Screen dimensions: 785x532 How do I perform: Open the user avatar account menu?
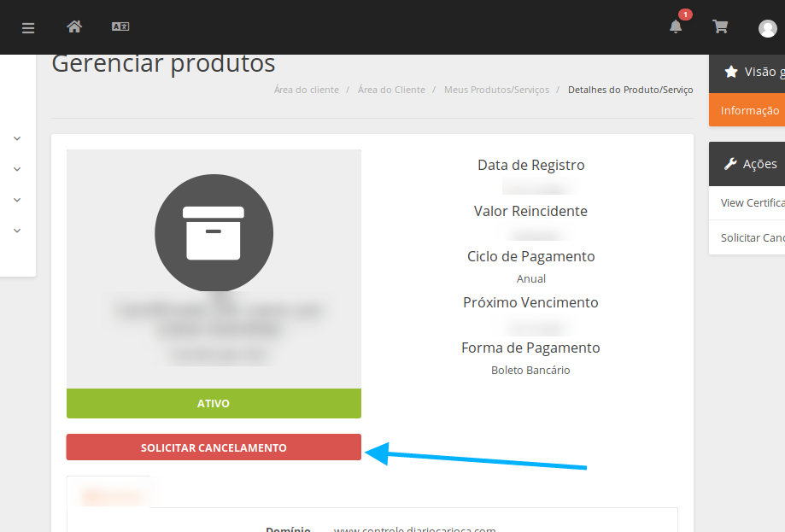pos(767,28)
